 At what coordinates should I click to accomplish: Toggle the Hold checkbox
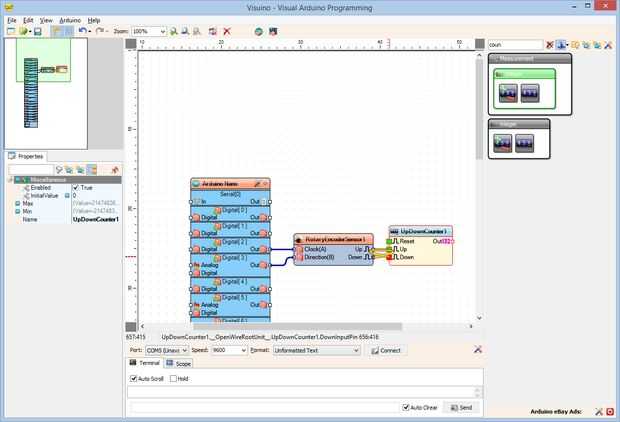coord(173,378)
